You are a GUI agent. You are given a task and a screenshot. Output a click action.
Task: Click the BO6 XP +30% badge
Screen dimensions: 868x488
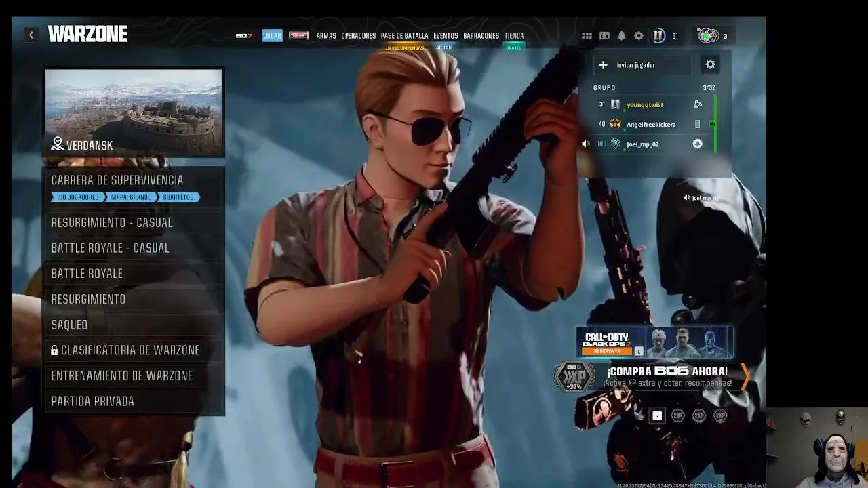pyautogui.click(x=574, y=377)
